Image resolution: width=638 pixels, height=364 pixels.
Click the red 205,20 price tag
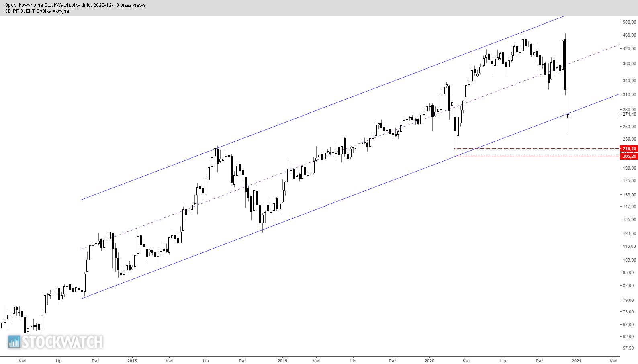(629, 156)
